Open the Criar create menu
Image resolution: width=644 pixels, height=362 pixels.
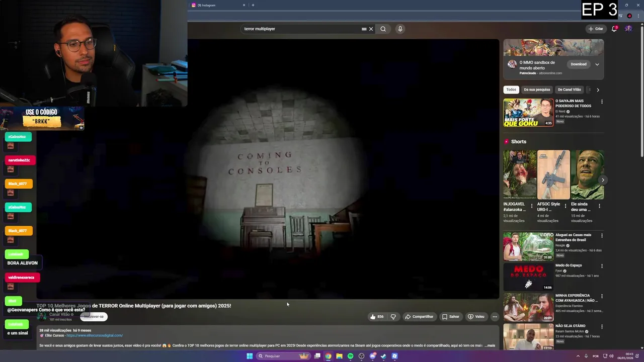[596, 29]
